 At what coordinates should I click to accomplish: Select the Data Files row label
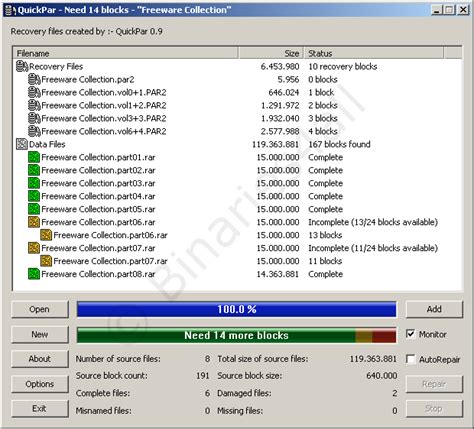47,144
